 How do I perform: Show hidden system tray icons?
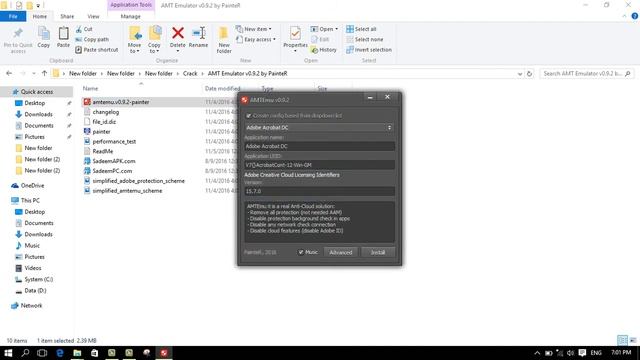[x=537, y=353]
